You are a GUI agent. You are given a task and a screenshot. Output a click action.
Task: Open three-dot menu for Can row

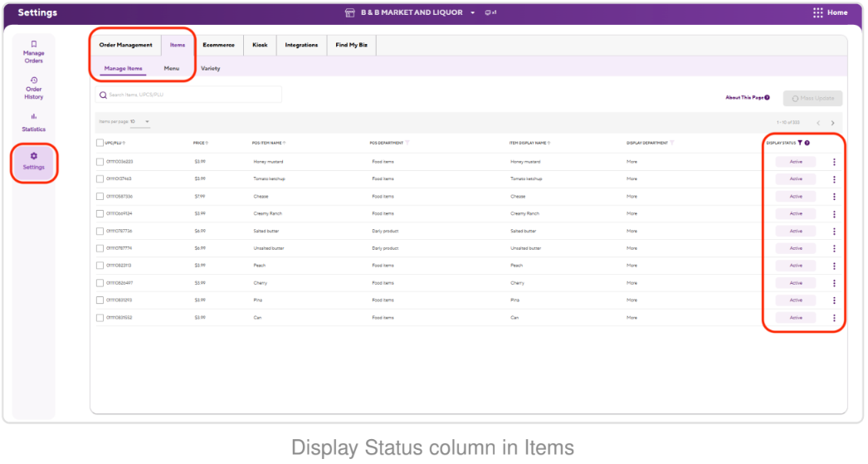pyautogui.click(x=834, y=318)
